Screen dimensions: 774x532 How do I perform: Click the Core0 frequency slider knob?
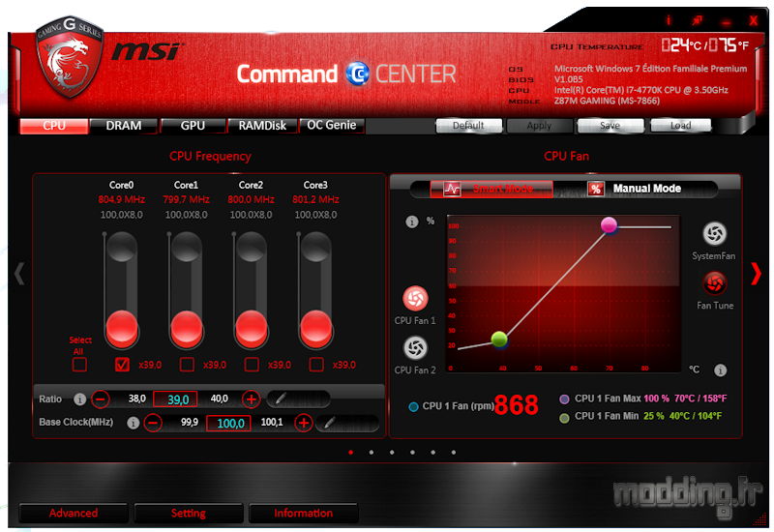(122, 327)
